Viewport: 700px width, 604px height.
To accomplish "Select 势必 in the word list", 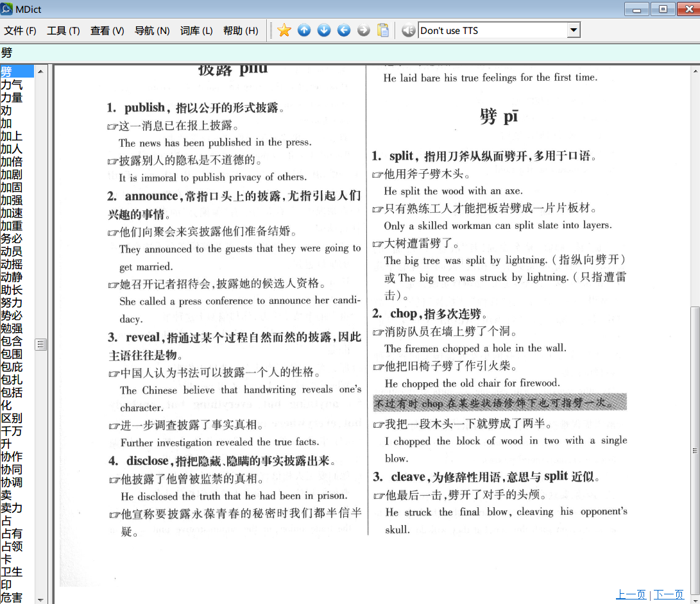I will (x=12, y=316).
